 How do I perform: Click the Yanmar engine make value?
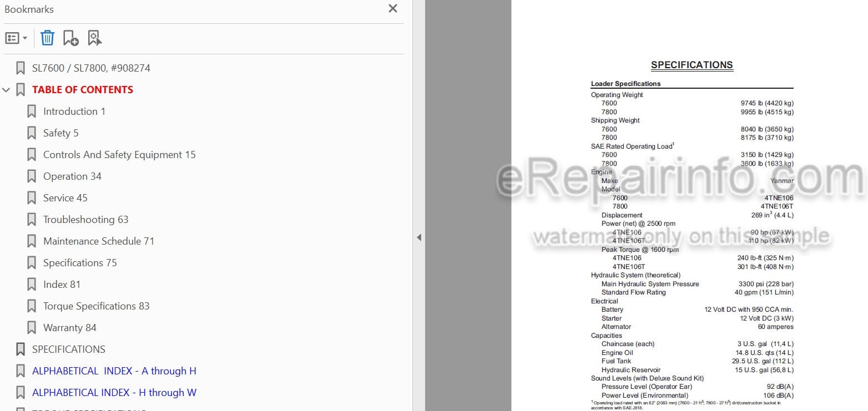tap(781, 181)
